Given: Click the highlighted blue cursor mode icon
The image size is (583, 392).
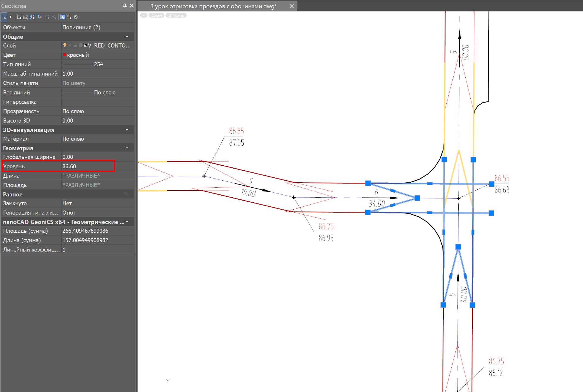Looking at the screenshot, I should (63, 17).
